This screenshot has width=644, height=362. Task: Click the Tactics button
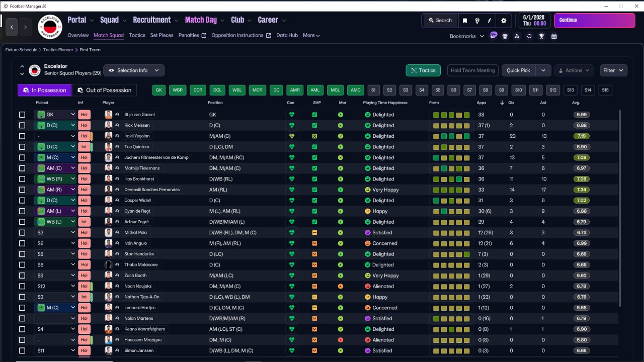423,70
